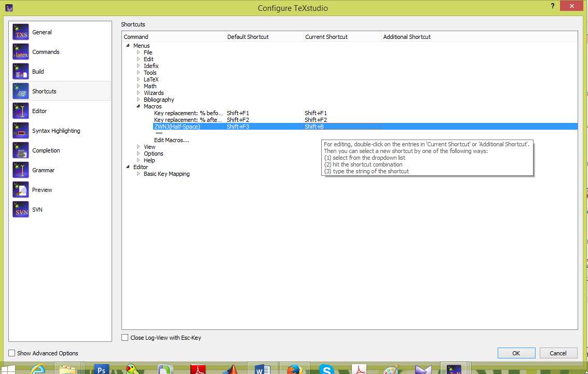
Task: Select the View tree row
Action: pos(149,147)
